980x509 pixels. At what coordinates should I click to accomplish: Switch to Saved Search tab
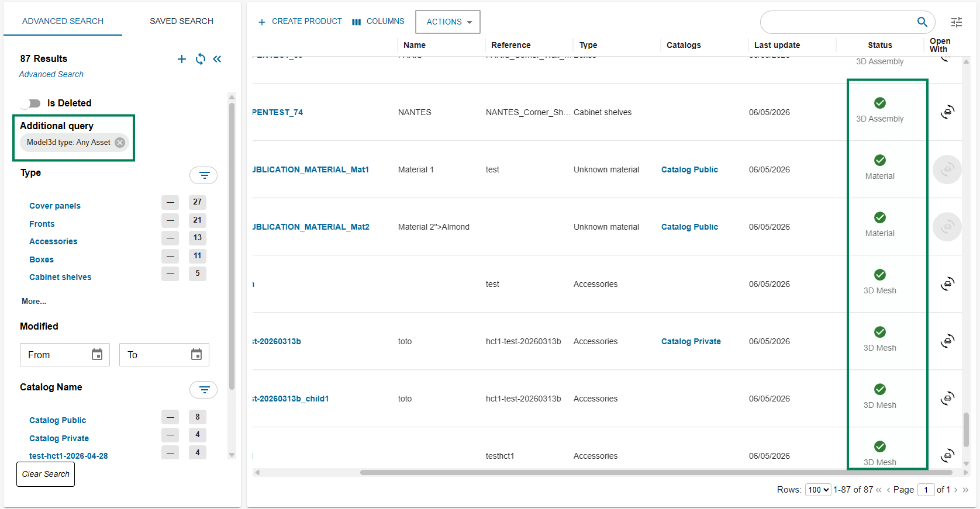tap(181, 21)
